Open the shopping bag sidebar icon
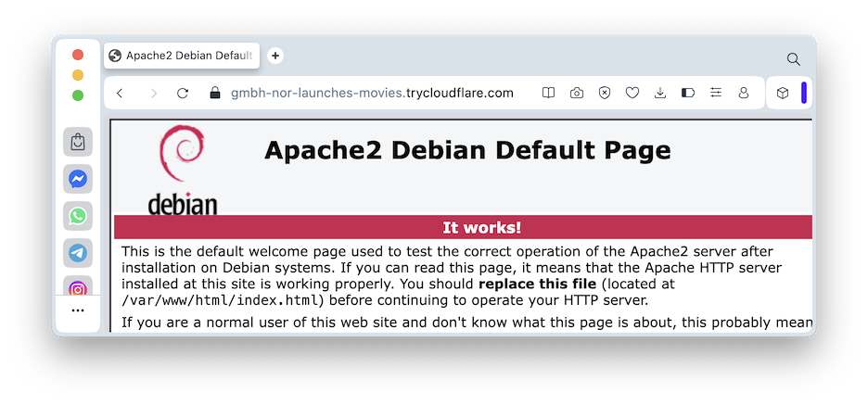The image size is (868, 405). pyautogui.click(x=78, y=142)
